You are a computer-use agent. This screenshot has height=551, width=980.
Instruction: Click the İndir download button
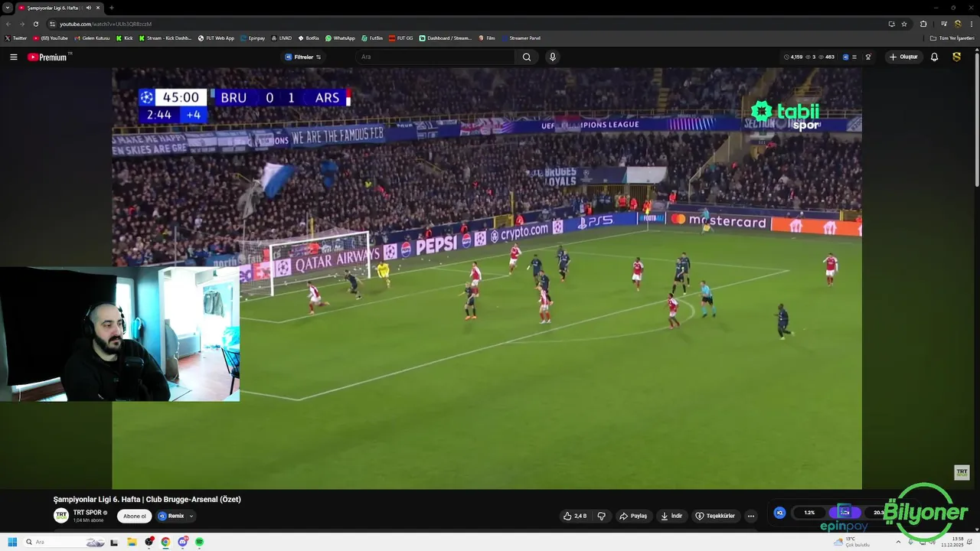coord(671,516)
